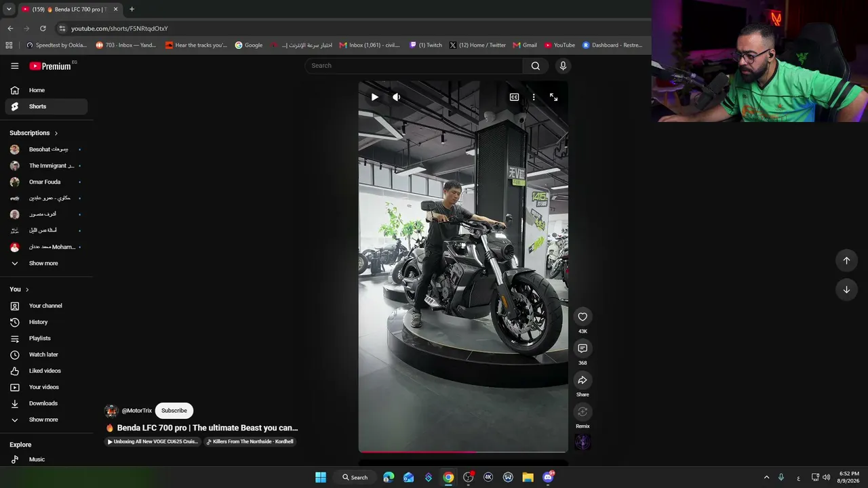Open Music under Explore
This screenshot has height=488, width=868.
pos(46,460)
